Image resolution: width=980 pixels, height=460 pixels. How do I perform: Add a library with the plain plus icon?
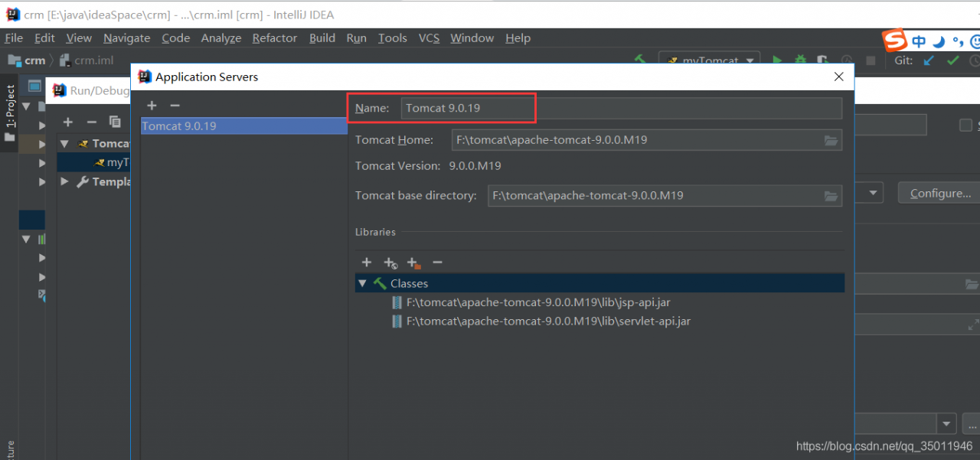coord(367,263)
